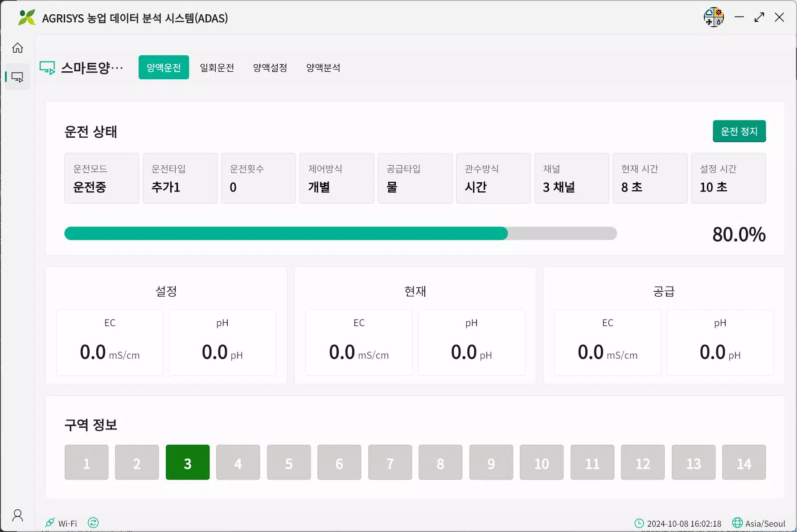This screenshot has height=532, width=797.
Task: Select zone 1 button
Action: point(86,462)
